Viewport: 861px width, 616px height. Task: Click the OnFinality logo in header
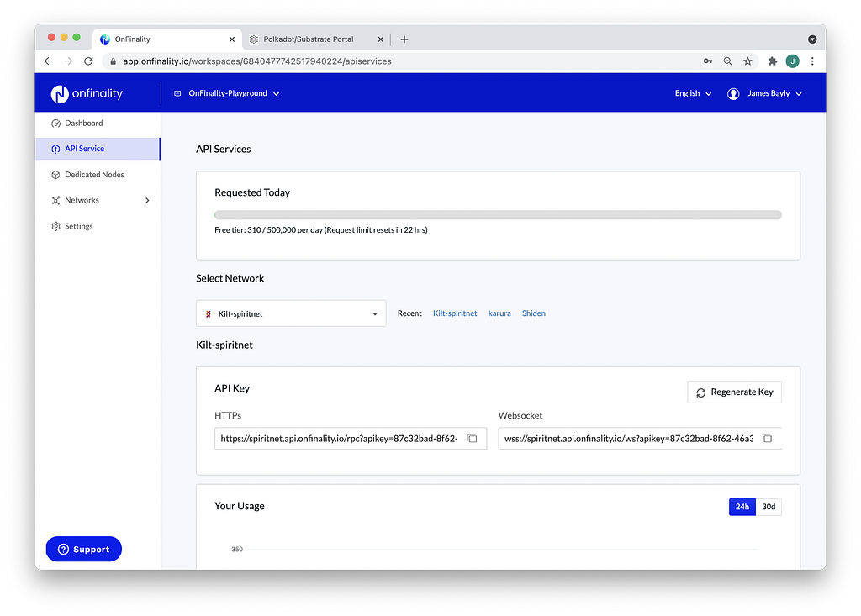pos(87,93)
